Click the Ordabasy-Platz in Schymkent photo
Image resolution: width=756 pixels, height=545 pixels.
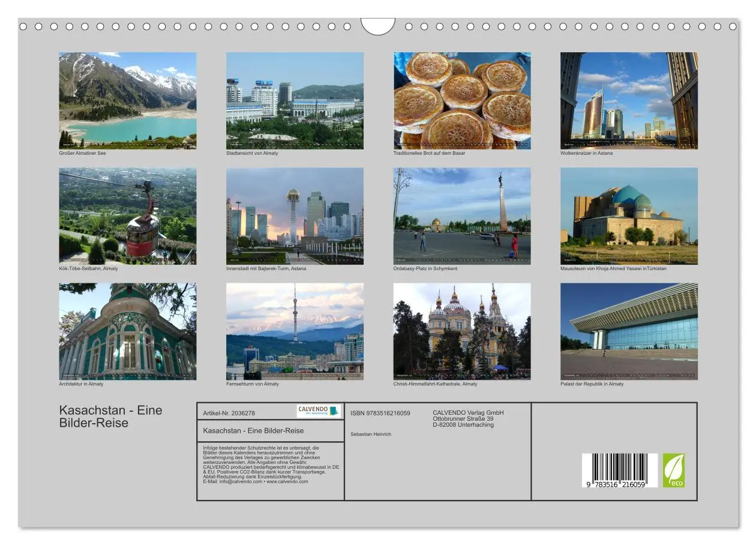(x=462, y=216)
